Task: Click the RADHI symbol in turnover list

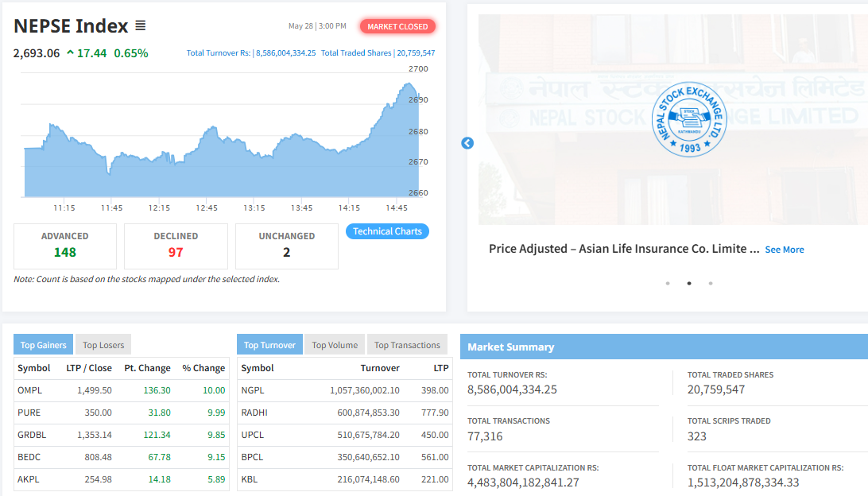Action: [x=254, y=413]
